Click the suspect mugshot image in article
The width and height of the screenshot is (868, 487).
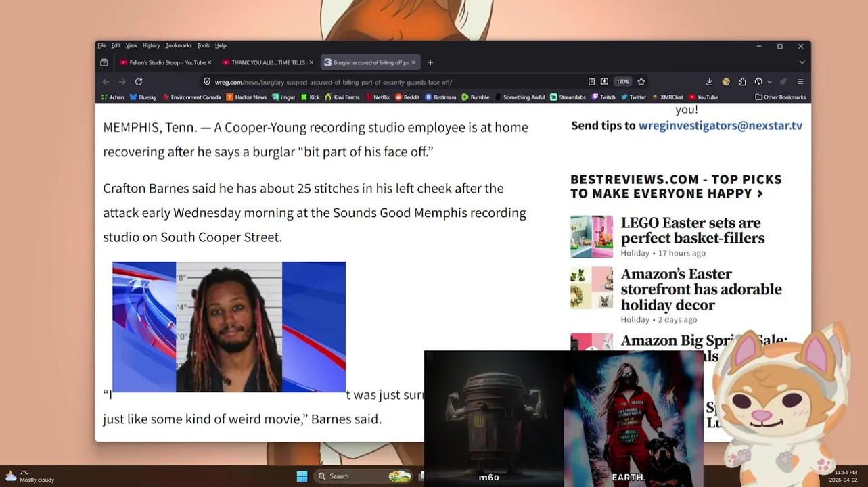[229, 327]
